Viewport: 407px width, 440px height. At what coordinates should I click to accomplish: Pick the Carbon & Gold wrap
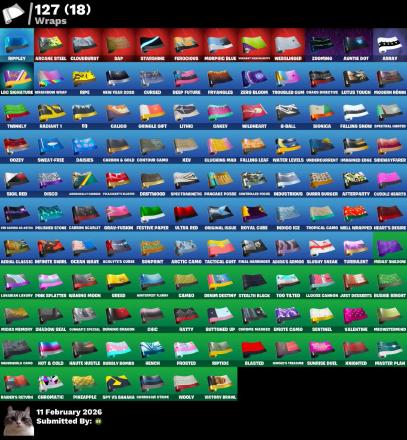[x=119, y=147]
